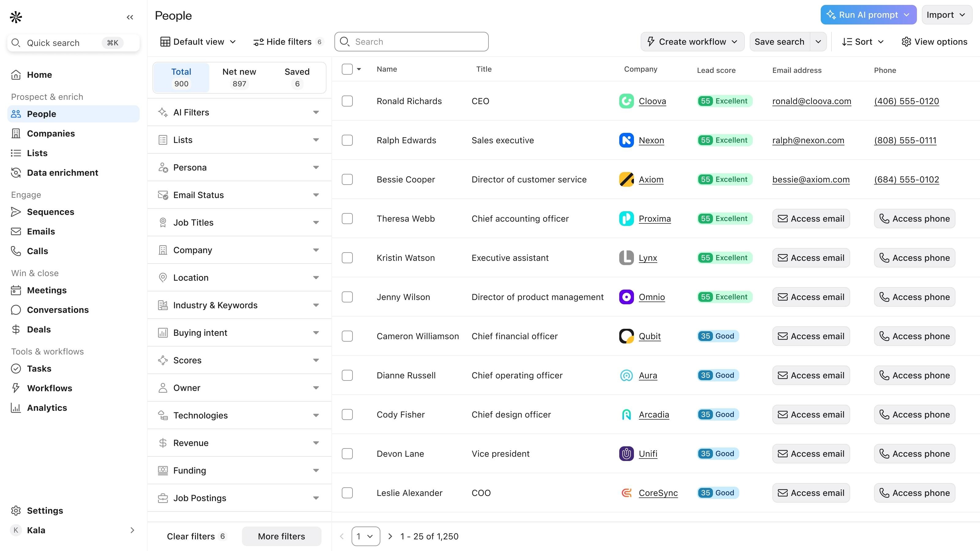Image resolution: width=980 pixels, height=551 pixels.
Task: Toggle the select-all header checkbox
Action: 347,69
